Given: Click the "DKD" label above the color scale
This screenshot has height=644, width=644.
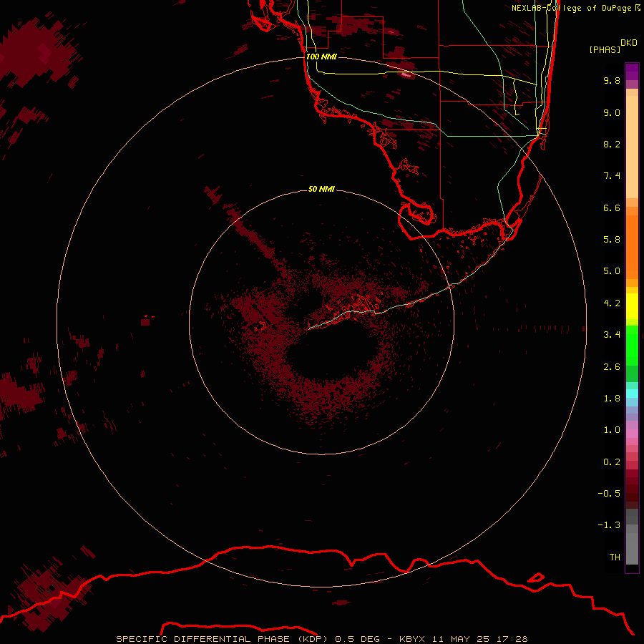Looking at the screenshot, I should (629, 43).
